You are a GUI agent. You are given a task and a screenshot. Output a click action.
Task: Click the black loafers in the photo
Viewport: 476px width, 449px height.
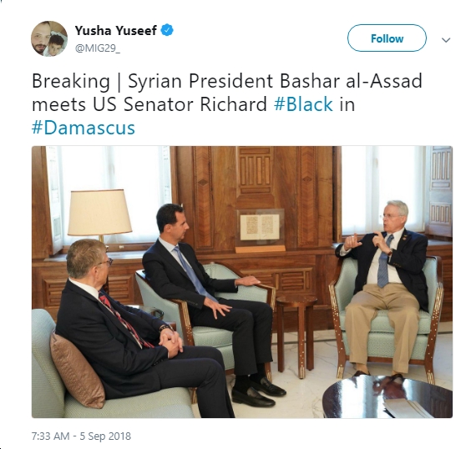[x=258, y=391]
